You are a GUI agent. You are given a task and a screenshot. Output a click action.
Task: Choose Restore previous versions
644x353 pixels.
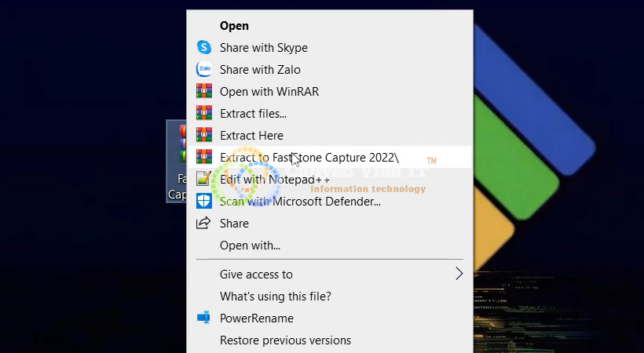pos(330,340)
